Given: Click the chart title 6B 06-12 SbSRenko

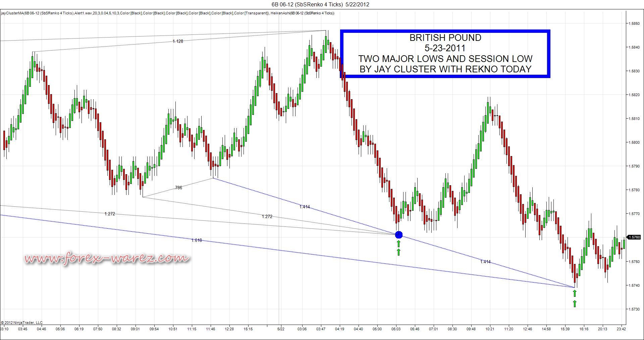Looking at the screenshot, I should (320, 4).
